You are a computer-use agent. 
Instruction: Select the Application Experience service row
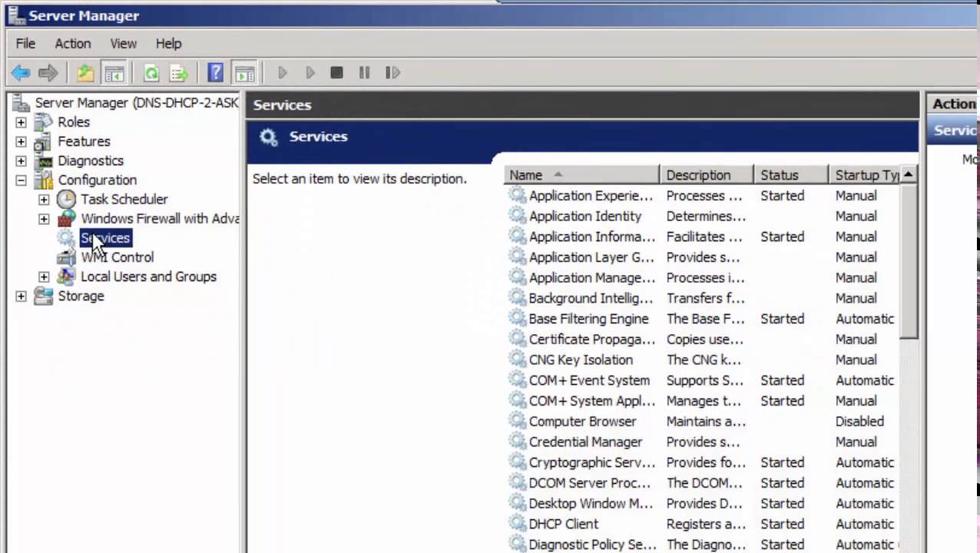point(703,195)
